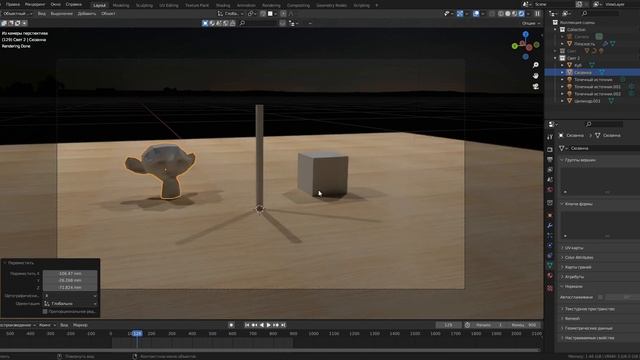
Task: Switch viewport to wireframe shading
Action: 501,13
